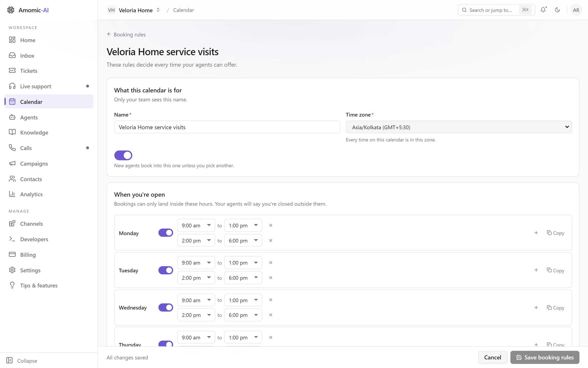Open Live support section
This screenshot has height=368, width=588.
coord(49,86)
